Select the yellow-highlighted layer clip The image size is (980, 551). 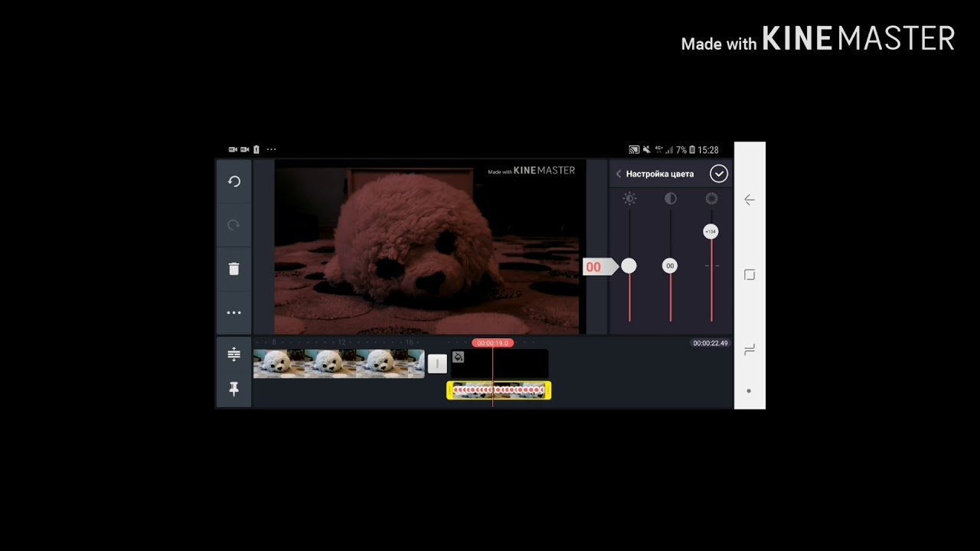pyautogui.click(x=498, y=391)
